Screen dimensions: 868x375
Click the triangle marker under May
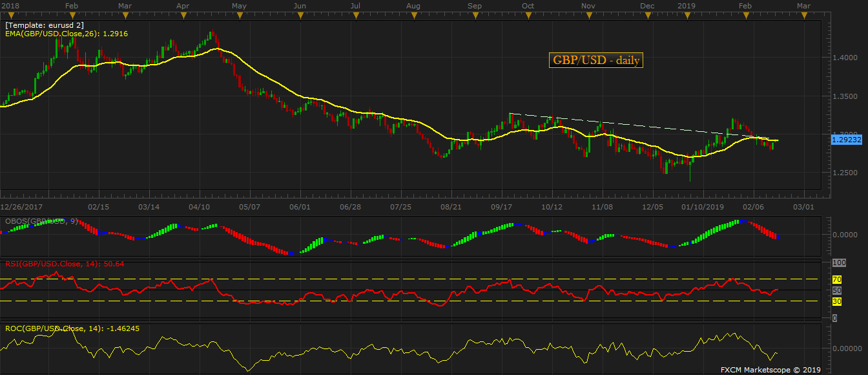coord(239,16)
